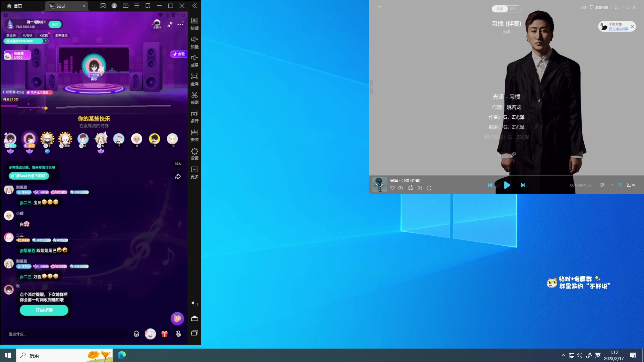The image size is (644, 362).
Task: Switch to the 相关 tab in music player
Action: 514,9
